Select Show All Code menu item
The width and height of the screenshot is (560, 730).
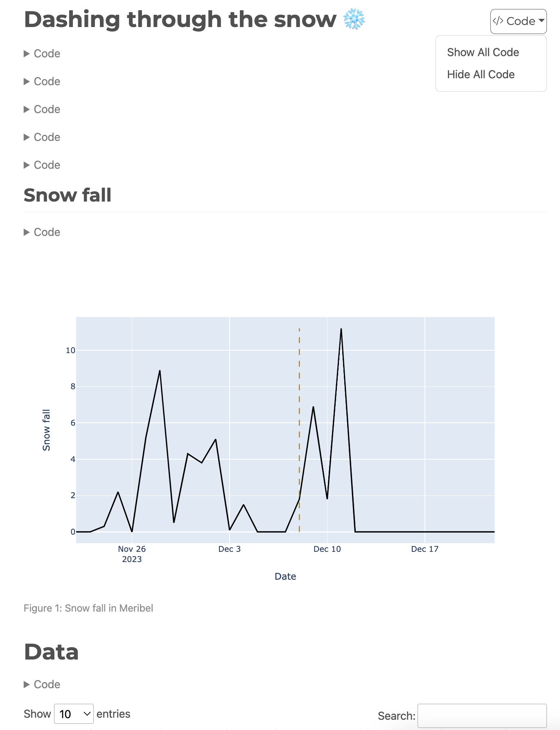[x=483, y=52]
